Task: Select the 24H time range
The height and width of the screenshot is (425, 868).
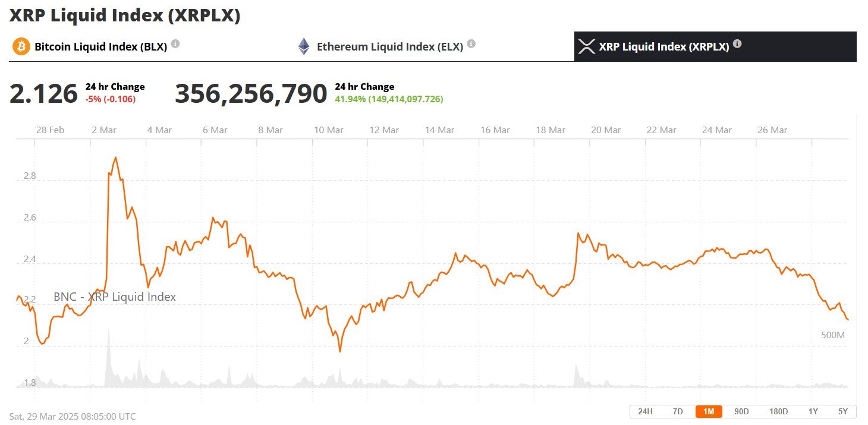Action: (646, 411)
